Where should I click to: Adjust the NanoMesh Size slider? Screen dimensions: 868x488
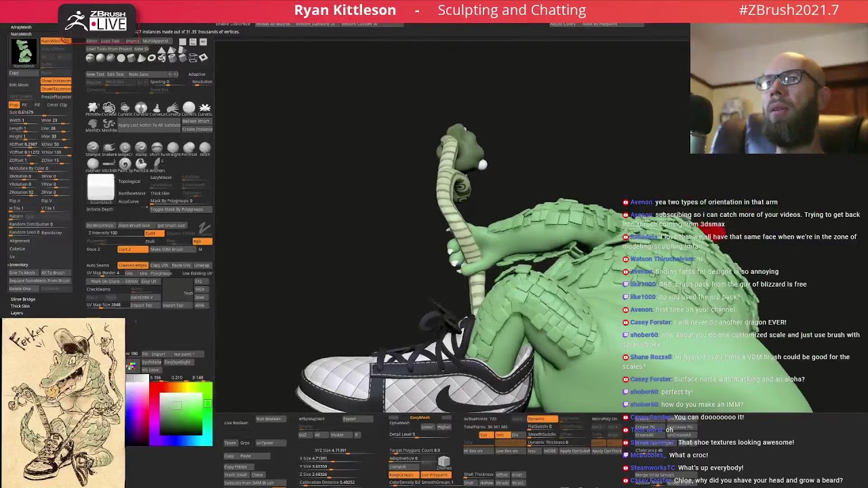point(39,113)
